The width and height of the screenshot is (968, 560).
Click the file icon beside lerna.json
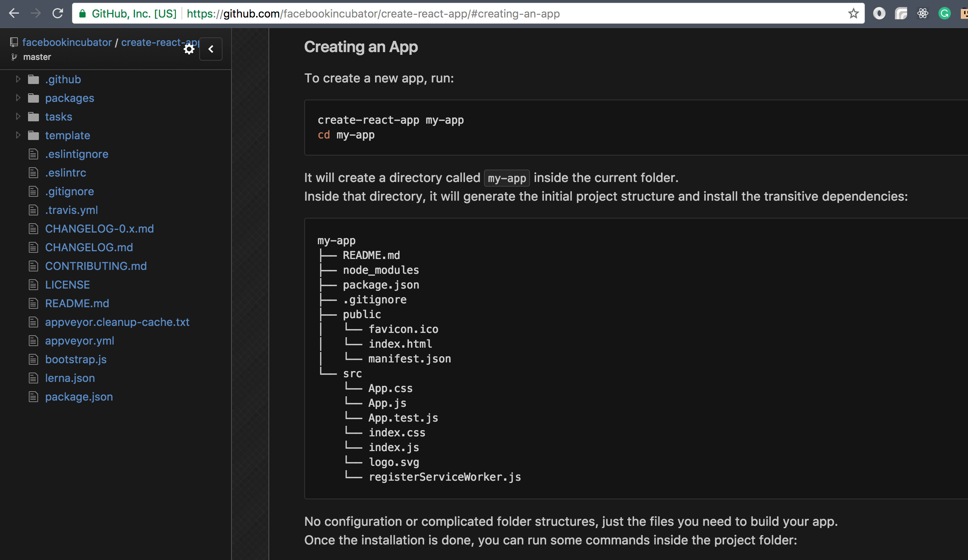coord(33,378)
